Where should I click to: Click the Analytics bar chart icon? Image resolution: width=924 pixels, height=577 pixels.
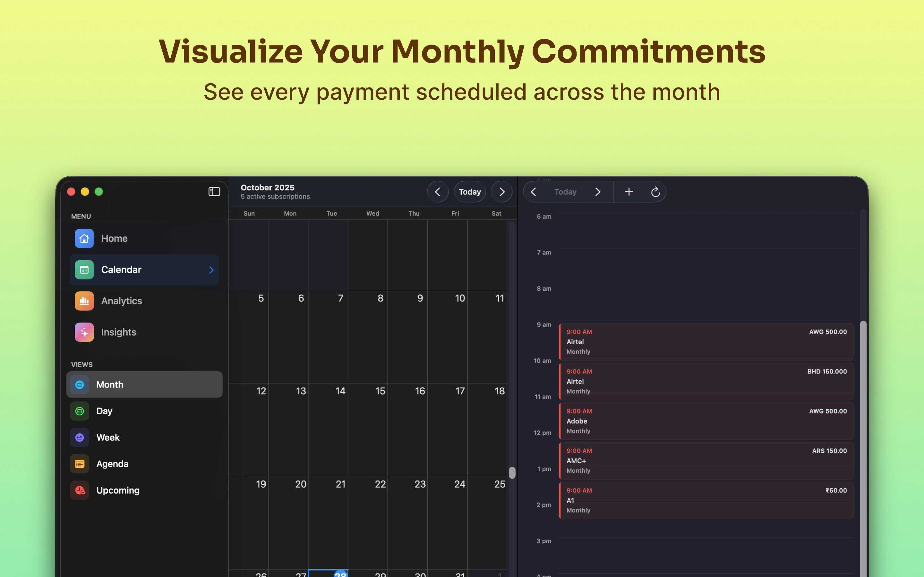point(84,301)
